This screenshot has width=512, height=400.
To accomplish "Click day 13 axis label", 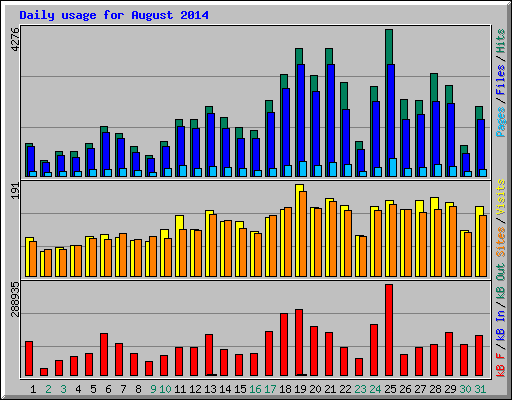I will tap(210, 389).
